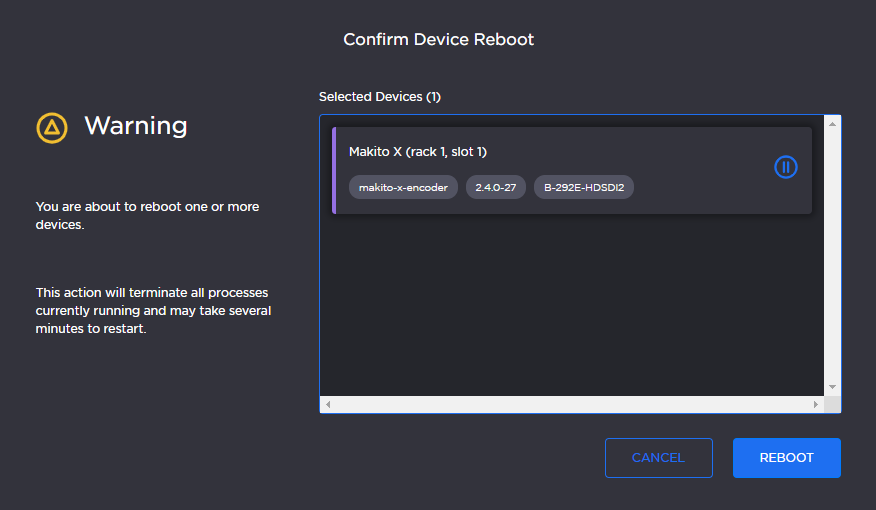Screen dimensions: 876x510
Task: Click the scroll left arrow below device list
Action: pyautogui.click(x=328, y=405)
